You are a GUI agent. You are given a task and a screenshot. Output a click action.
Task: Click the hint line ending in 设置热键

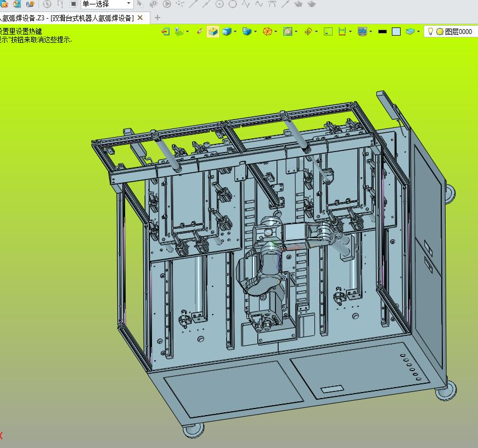[x=21, y=31]
